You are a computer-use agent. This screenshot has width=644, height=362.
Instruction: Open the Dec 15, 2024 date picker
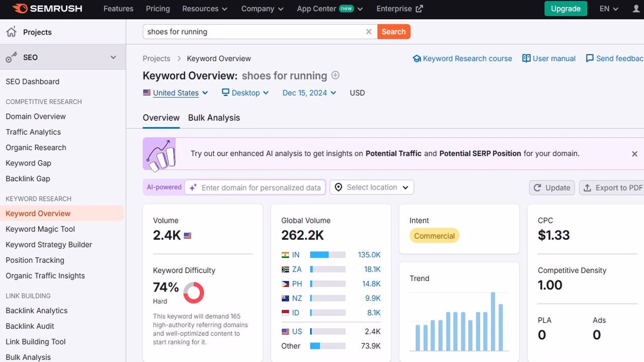pyautogui.click(x=308, y=93)
